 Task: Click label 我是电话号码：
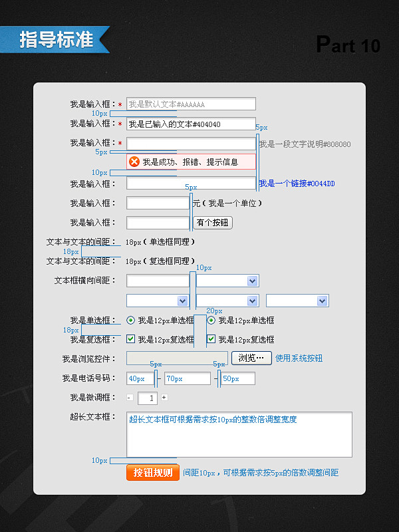point(89,378)
